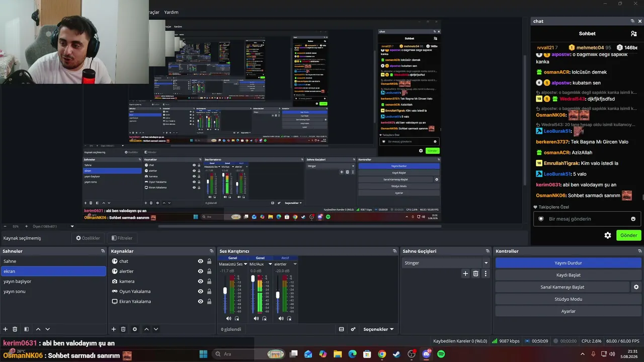This screenshot has width=644, height=362.
Task: Open the Yardım menu
Action: pyautogui.click(x=171, y=12)
